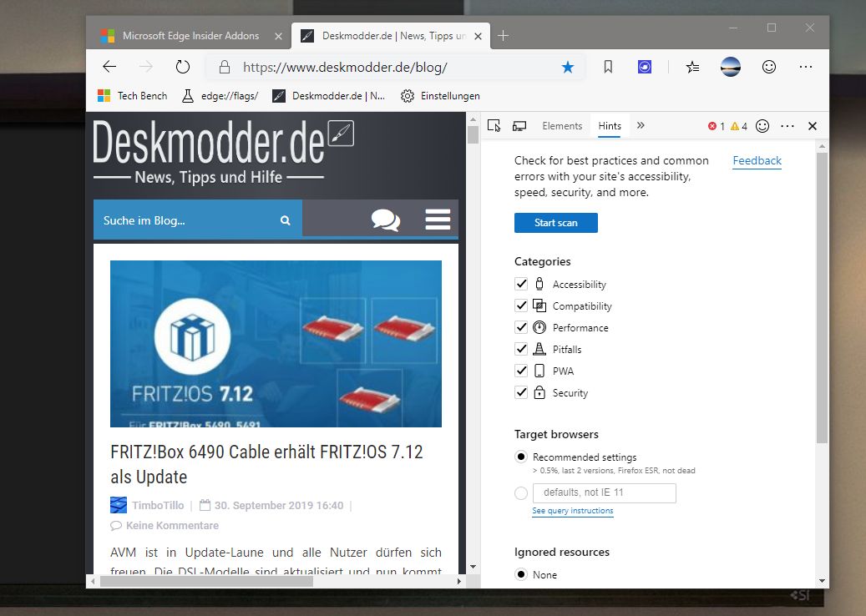Viewport: 866px width, 616px height.
Task: Click the scroll down arrow of DevTools panel
Action: 822,581
